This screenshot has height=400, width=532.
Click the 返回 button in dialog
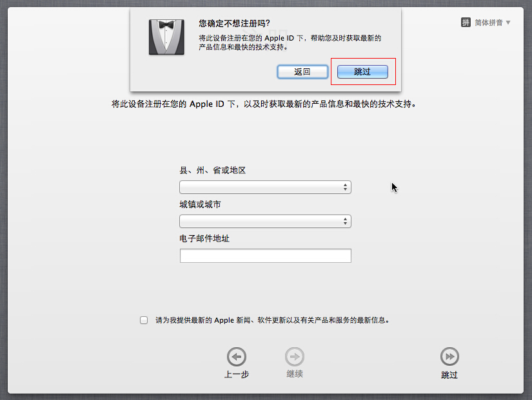click(x=302, y=72)
